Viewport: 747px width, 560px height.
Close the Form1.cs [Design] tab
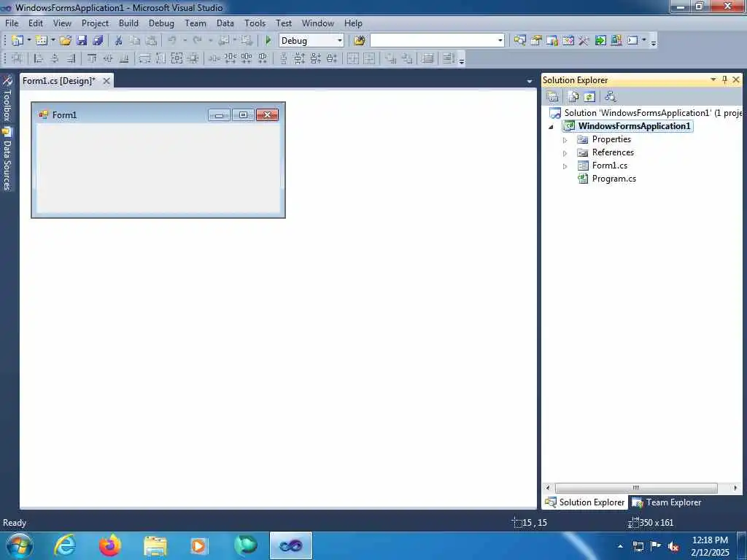107,81
